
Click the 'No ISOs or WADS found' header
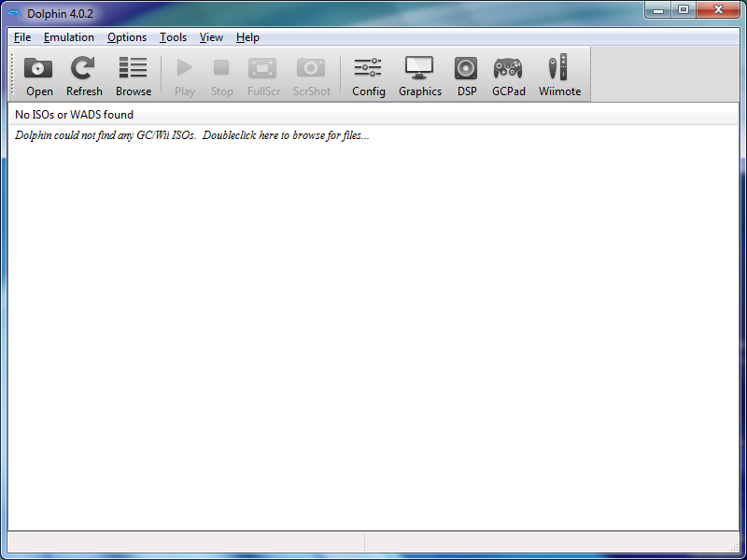pos(373,115)
